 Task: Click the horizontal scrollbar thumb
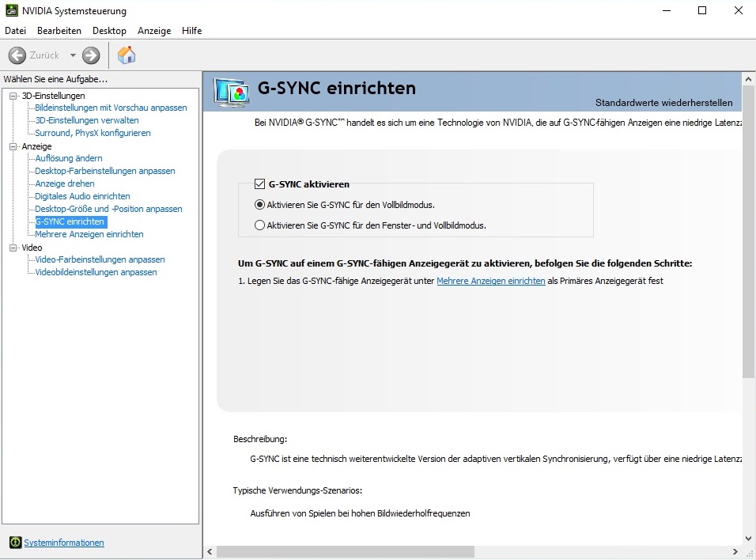[x=346, y=551]
